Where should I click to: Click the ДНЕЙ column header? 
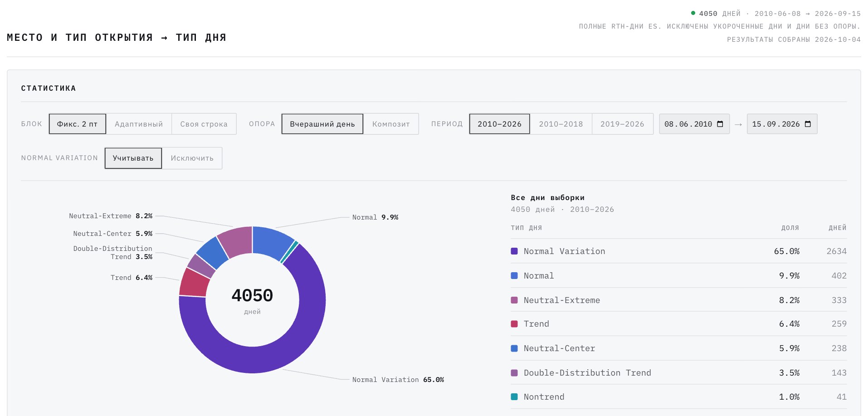838,228
